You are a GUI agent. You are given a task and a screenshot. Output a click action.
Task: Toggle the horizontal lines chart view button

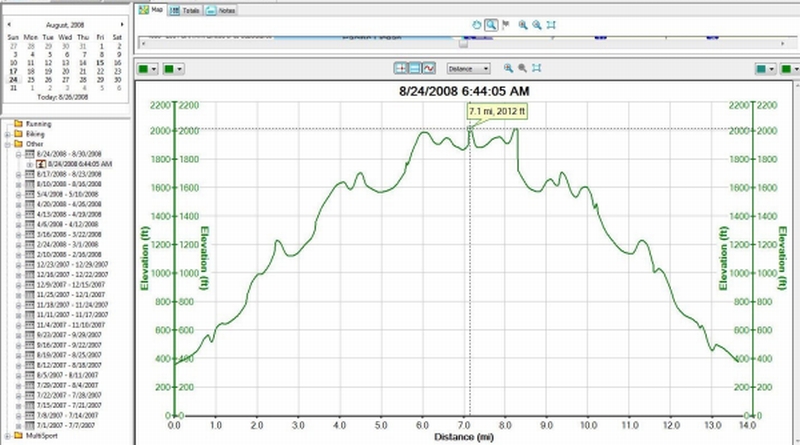415,68
